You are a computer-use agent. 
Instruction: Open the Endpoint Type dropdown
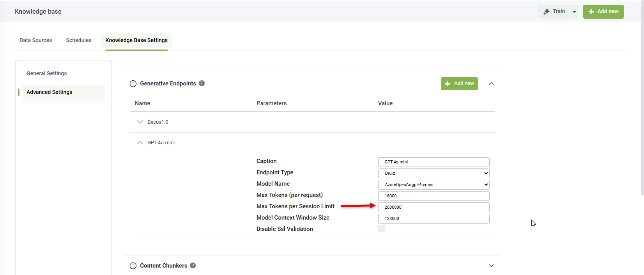tap(433, 173)
